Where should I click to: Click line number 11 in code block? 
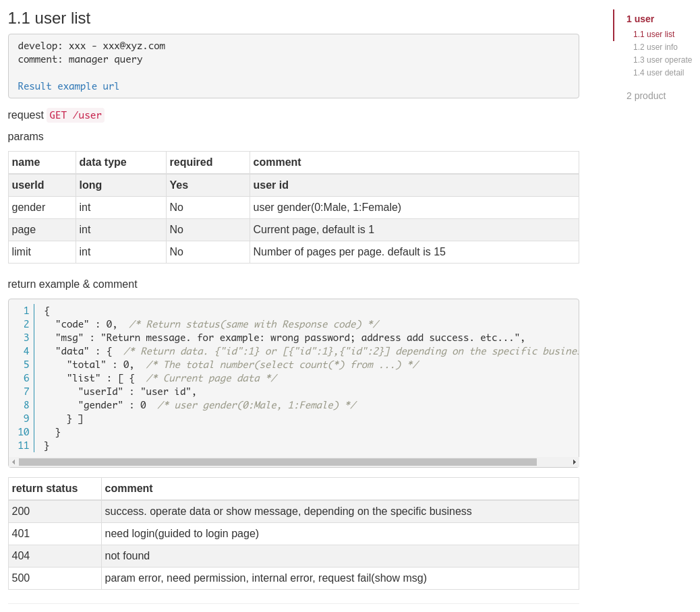click(x=24, y=445)
